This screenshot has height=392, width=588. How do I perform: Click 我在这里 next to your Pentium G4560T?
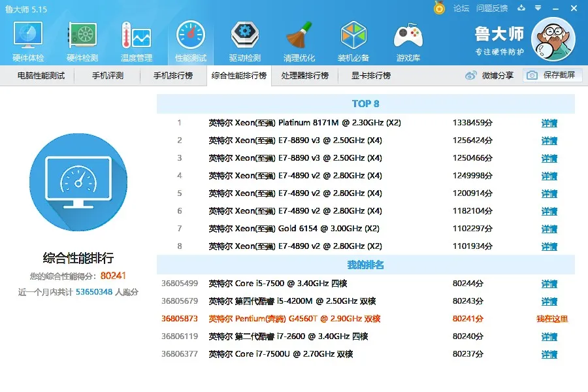click(x=551, y=319)
